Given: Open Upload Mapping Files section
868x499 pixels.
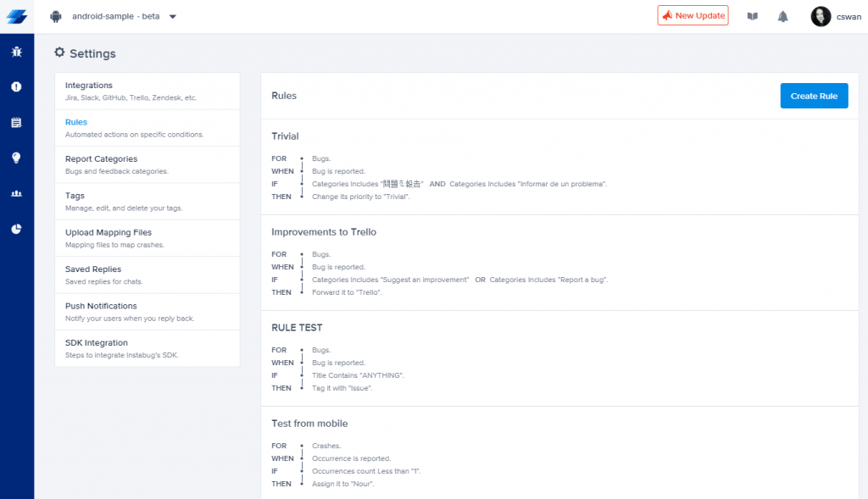Looking at the screenshot, I should pos(147,238).
